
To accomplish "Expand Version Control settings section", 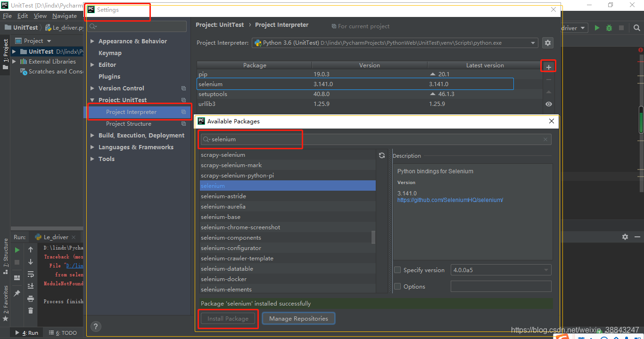I will pos(92,89).
